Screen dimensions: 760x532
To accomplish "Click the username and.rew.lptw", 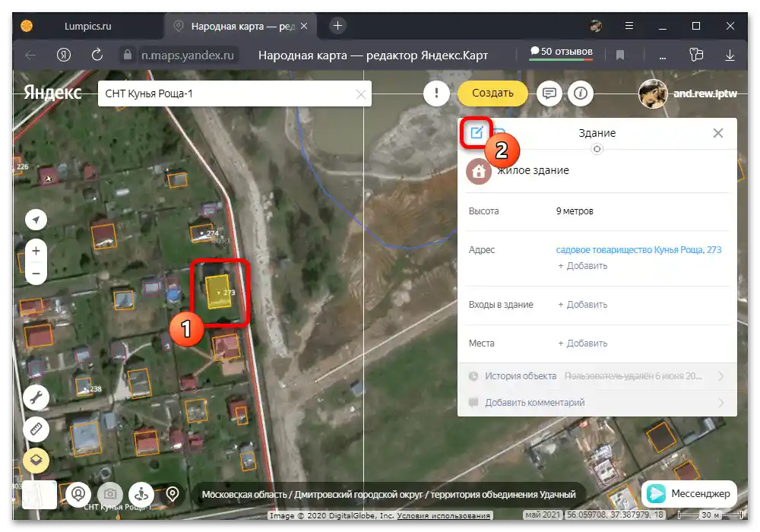I will pos(705,94).
